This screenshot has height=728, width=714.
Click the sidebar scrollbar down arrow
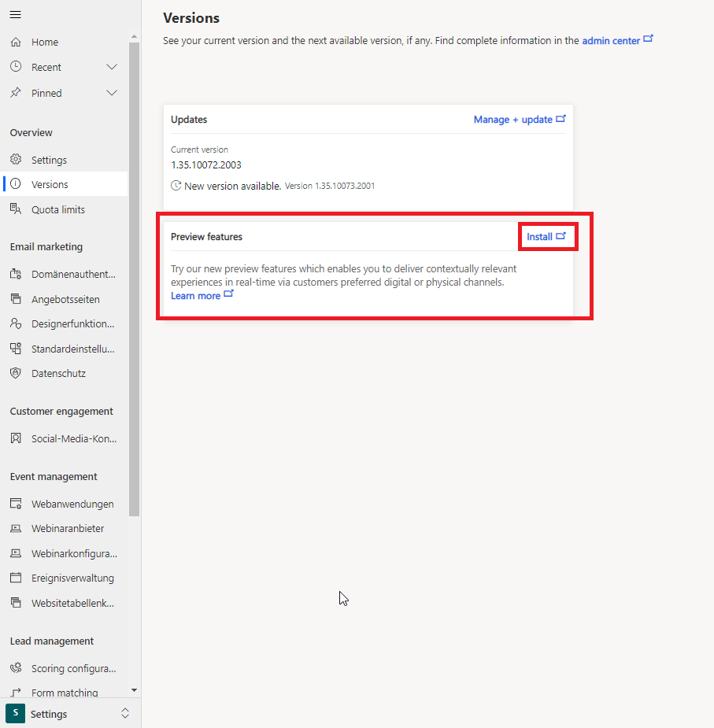[134, 690]
